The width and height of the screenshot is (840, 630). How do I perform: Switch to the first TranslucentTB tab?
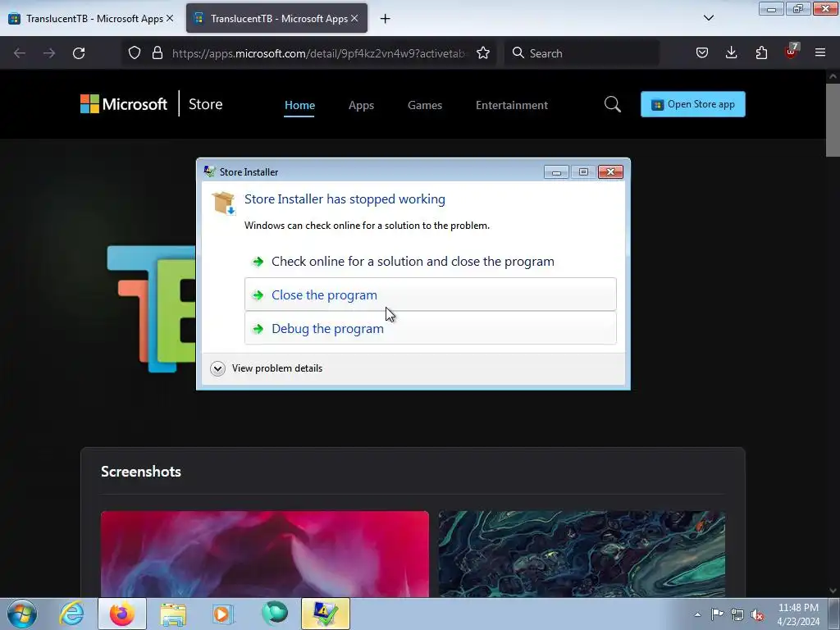[91, 18]
